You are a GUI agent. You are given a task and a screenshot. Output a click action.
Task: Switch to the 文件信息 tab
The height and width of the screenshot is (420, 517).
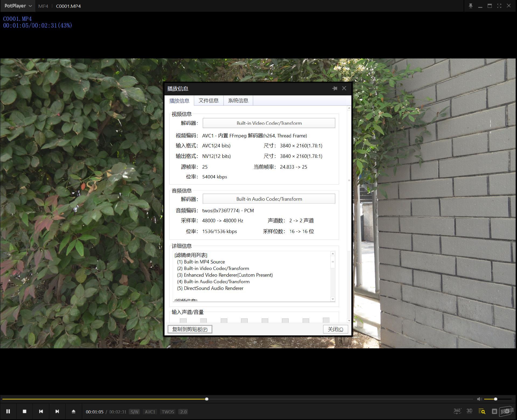click(x=209, y=100)
